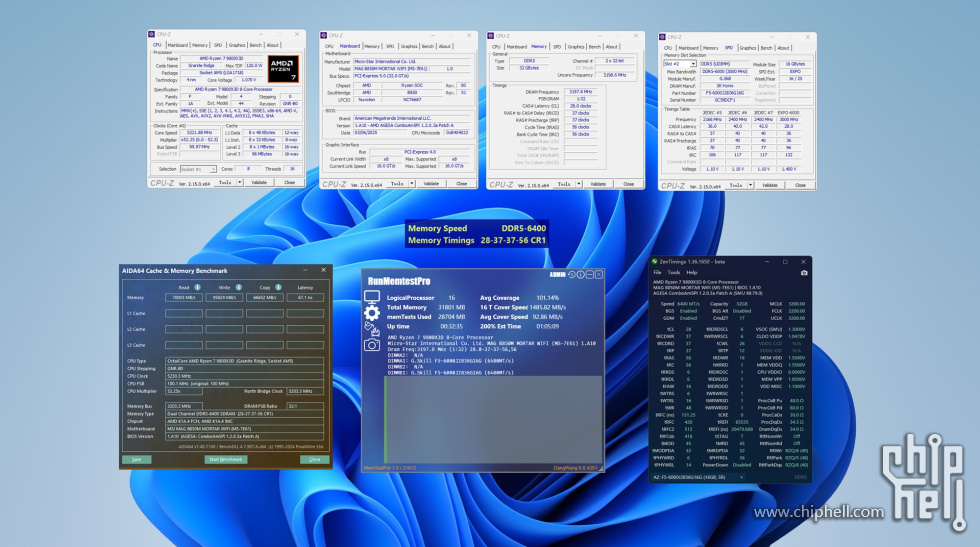Expand the Tools arrow in CPU-Z CPU window
Image resolution: width=980 pixels, height=547 pixels.
coord(239,183)
